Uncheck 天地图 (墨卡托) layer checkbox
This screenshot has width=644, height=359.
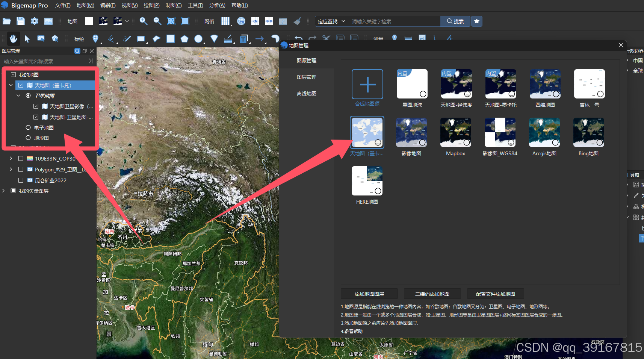[21, 85]
